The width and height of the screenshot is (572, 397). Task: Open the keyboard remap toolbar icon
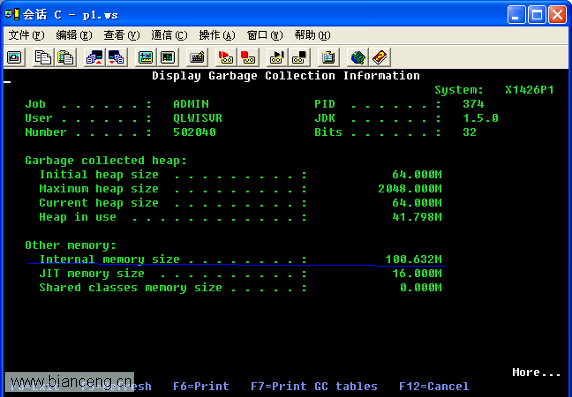[x=197, y=57]
